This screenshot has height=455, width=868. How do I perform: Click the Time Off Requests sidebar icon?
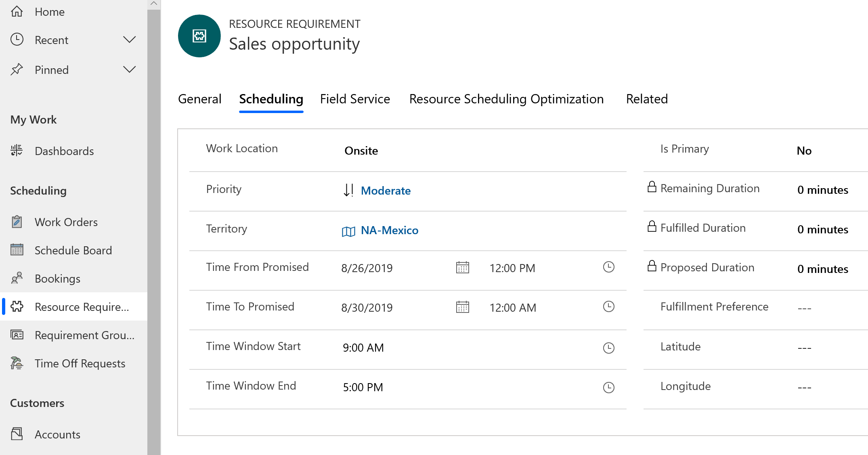[x=18, y=363]
